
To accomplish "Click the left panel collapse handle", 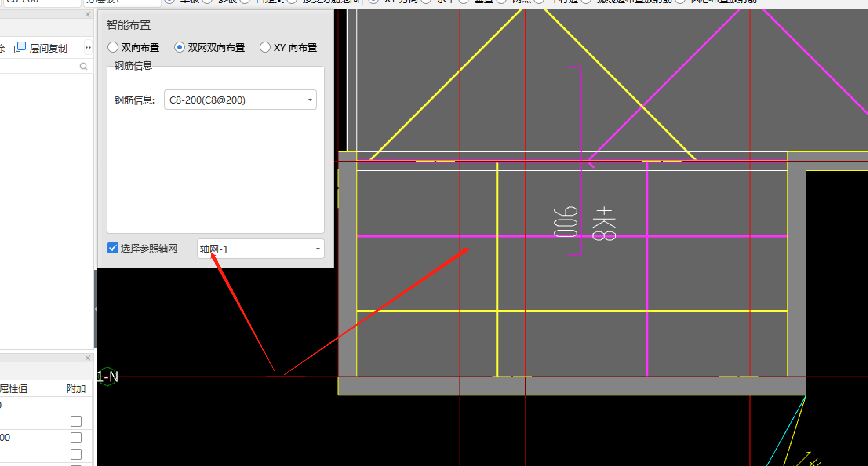I will [96, 309].
